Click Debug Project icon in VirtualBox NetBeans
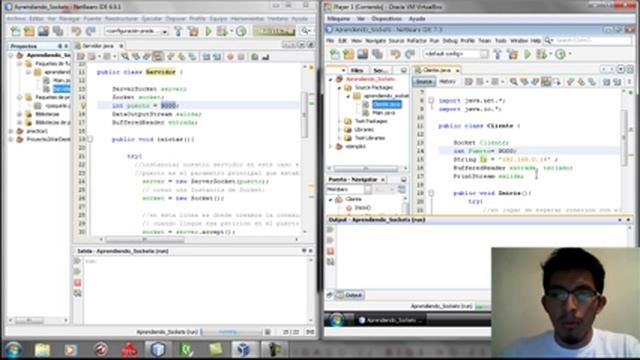The image size is (640, 360). (541, 54)
